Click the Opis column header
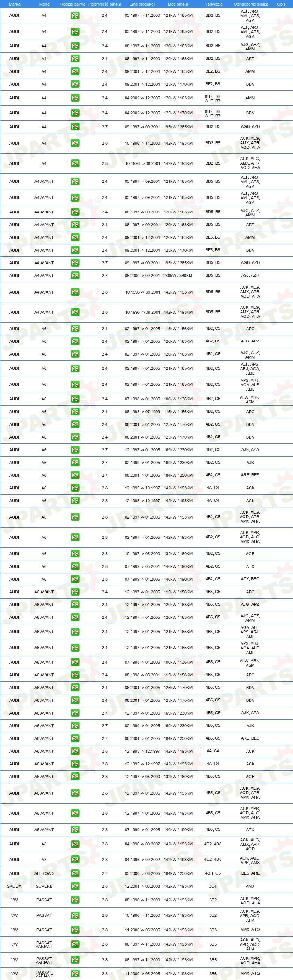Image resolution: width=293 pixels, height=980 pixels. coord(281,4)
